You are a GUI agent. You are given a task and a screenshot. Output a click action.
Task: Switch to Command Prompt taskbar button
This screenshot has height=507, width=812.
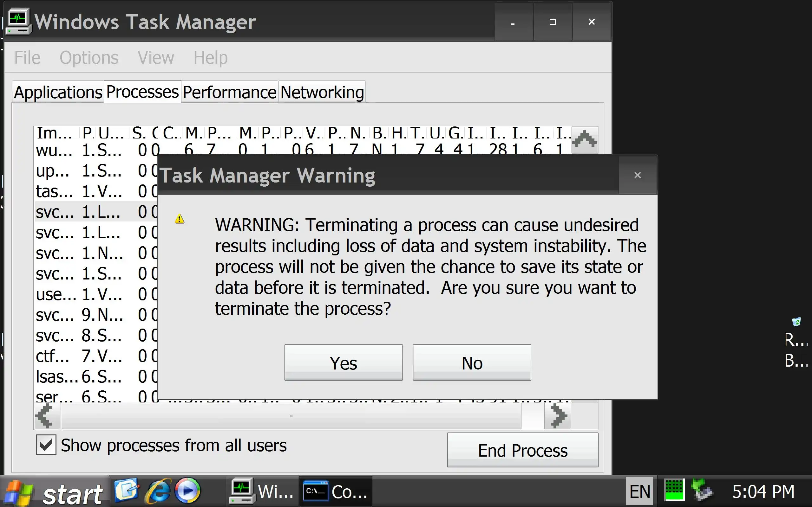click(x=336, y=491)
